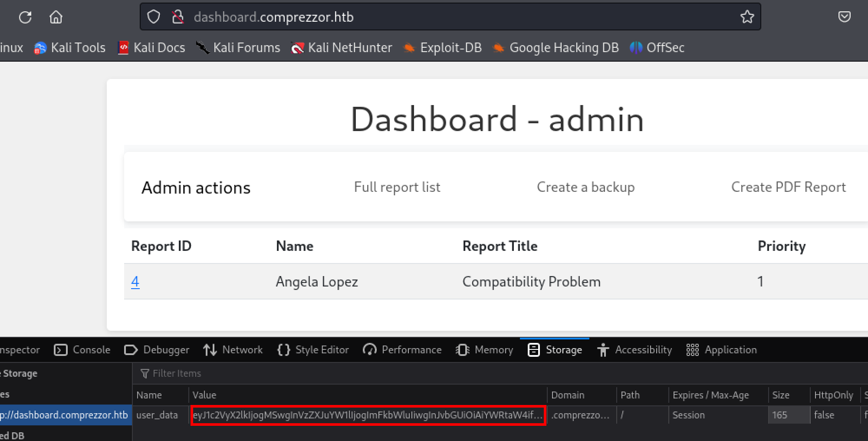The height and width of the screenshot is (441, 868).
Task: Click the Full report list link
Action: 397,187
